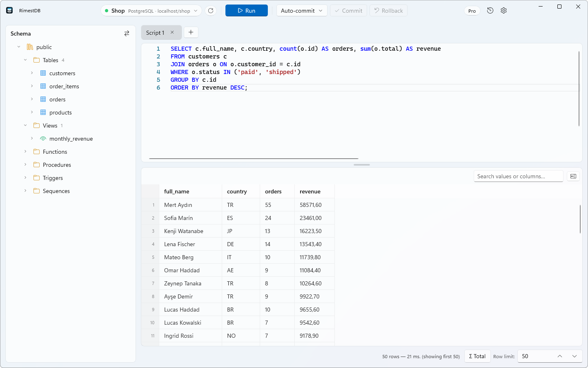588x368 pixels.
Task: Click the Functions folder icon
Action: 36,152
